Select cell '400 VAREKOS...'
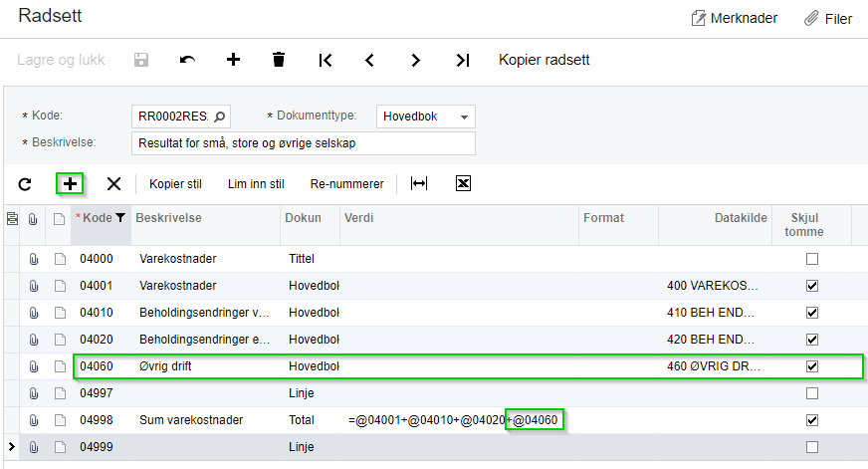The image size is (868, 469). (x=715, y=286)
